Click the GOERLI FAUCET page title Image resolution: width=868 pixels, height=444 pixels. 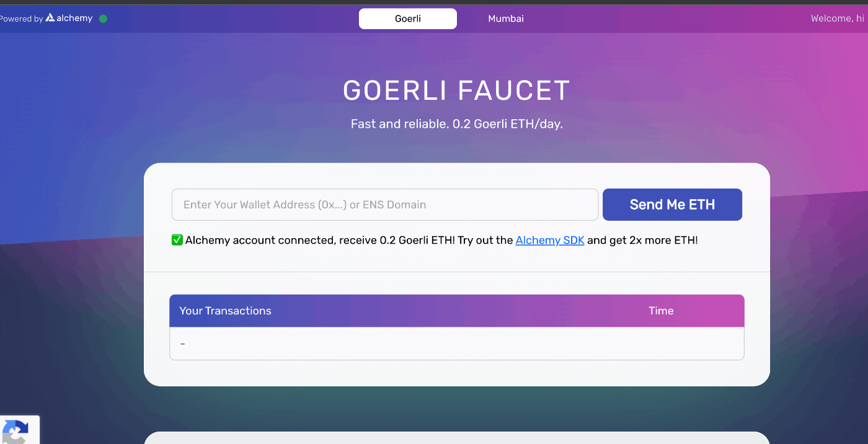(456, 90)
